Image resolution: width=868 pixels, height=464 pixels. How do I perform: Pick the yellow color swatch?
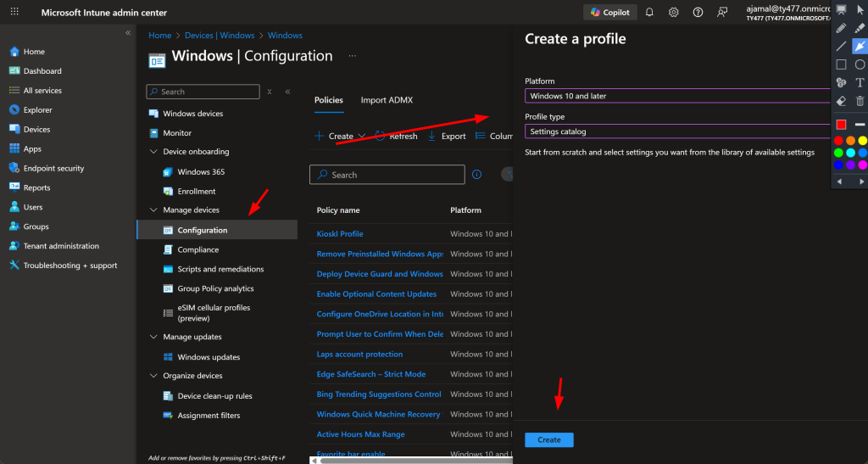coord(862,141)
